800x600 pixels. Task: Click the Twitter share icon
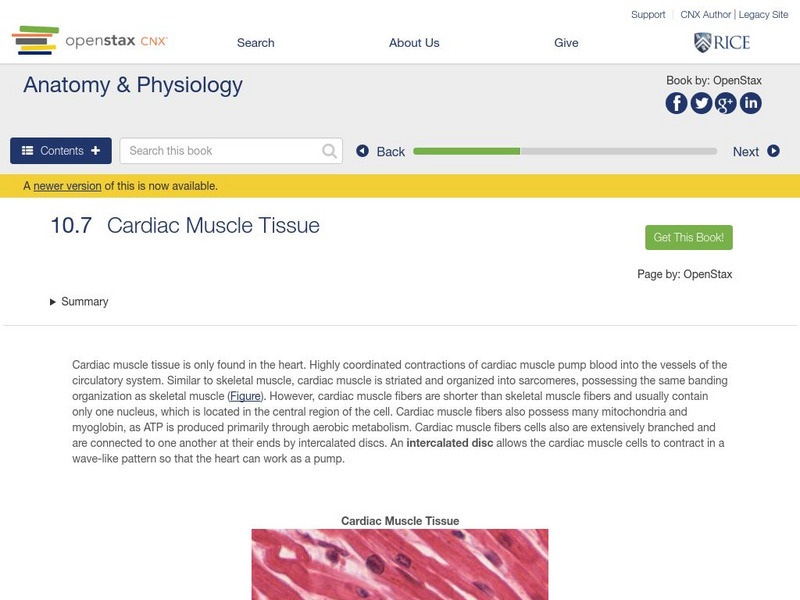[701, 103]
